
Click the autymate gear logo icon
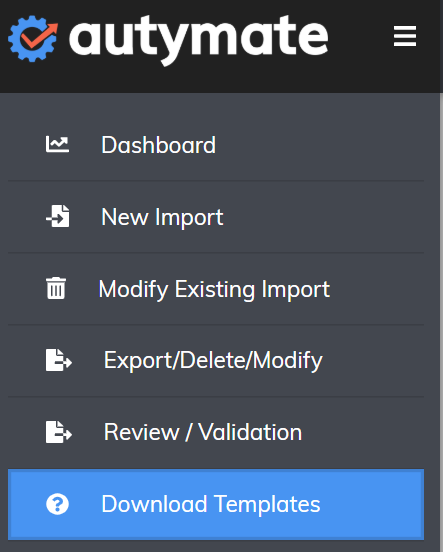click(x=33, y=38)
